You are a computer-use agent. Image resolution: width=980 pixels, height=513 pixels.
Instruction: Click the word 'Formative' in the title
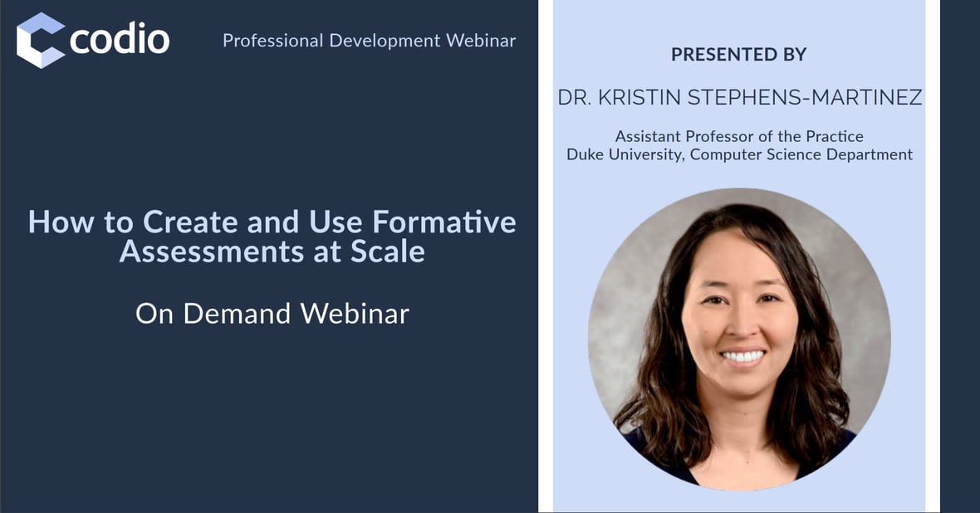444,222
